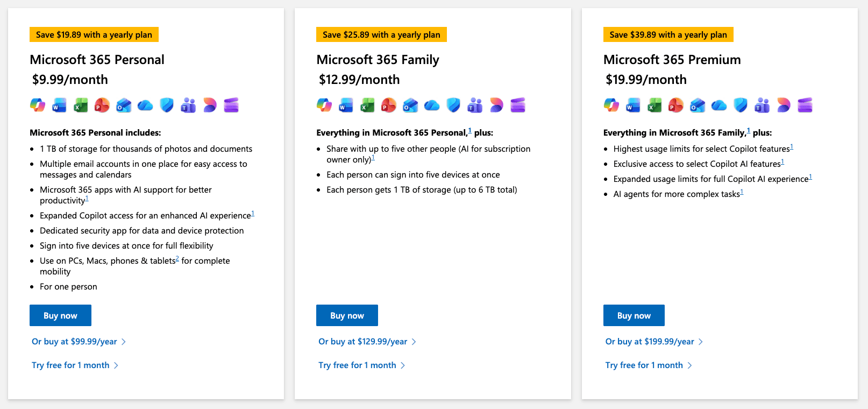This screenshot has width=868, height=409.
Task: Open the $199.99/year purchase link
Action: 650,342
